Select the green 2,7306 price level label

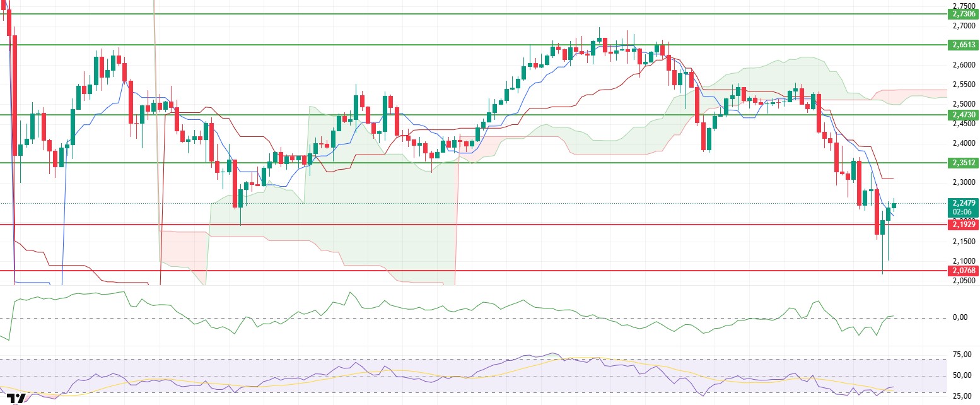[x=962, y=14]
